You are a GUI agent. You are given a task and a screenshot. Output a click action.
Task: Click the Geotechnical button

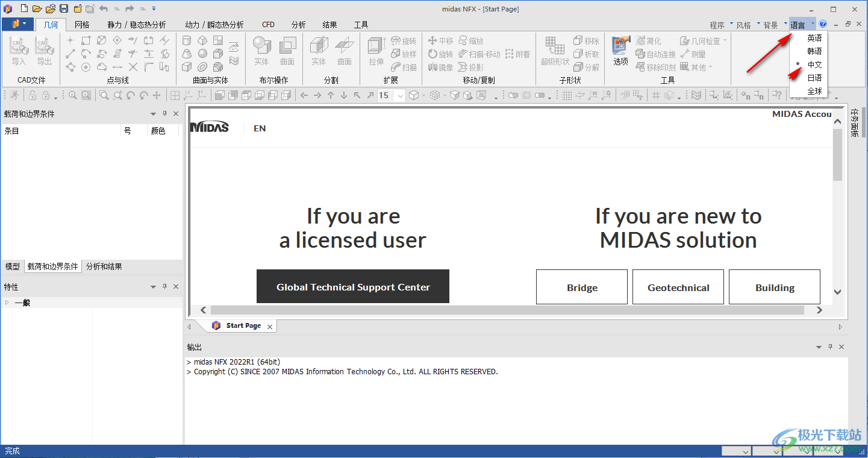[678, 287]
